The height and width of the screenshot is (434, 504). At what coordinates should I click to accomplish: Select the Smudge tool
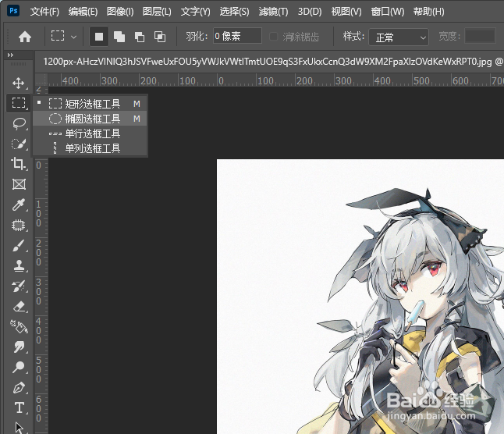(19, 347)
